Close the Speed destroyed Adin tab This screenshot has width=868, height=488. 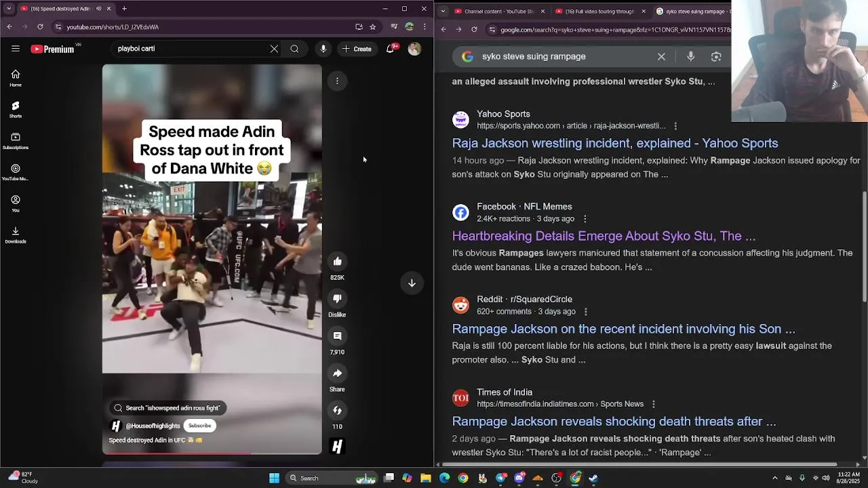click(108, 9)
